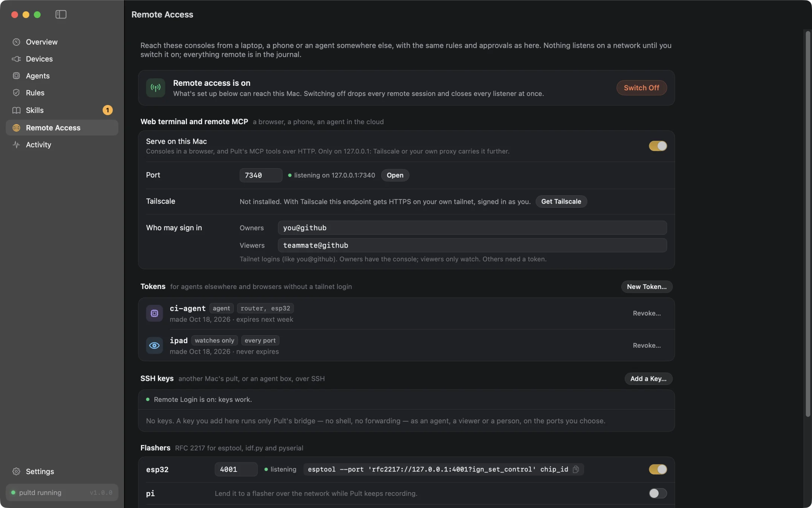Click 'Remote Login is on: keys work.' text
Viewport: 812px width, 508px height.
coord(203,400)
